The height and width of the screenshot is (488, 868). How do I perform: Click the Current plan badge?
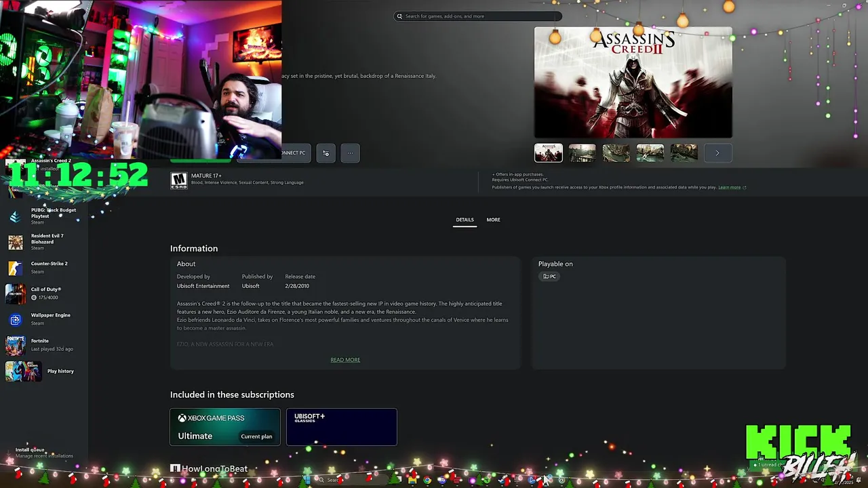pyautogui.click(x=256, y=436)
